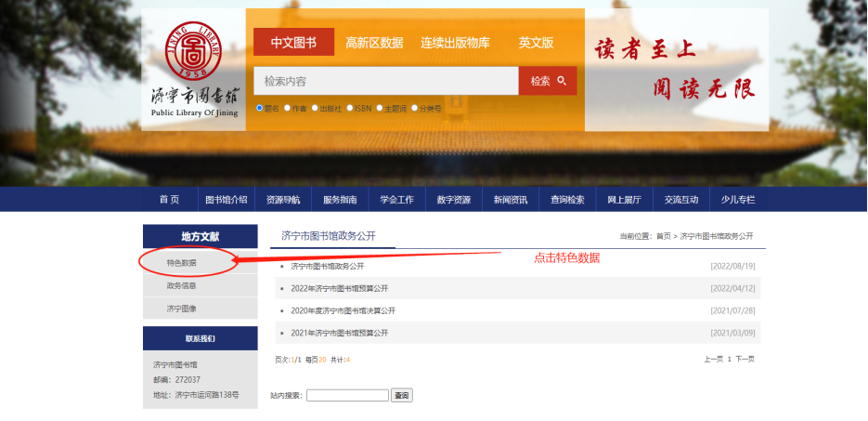Select the ISBN radio button
The height and width of the screenshot is (421, 868).
coord(350,108)
